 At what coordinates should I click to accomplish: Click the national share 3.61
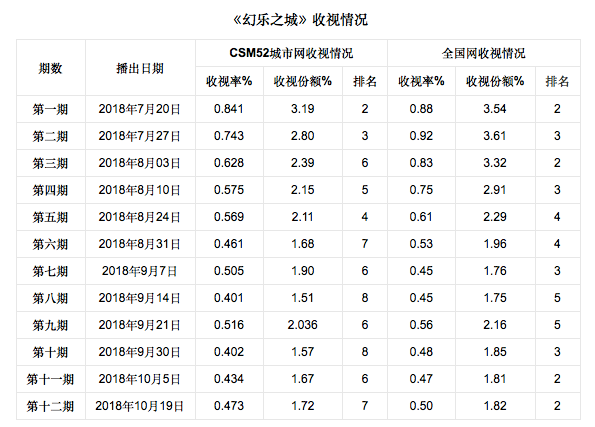(x=495, y=136)
